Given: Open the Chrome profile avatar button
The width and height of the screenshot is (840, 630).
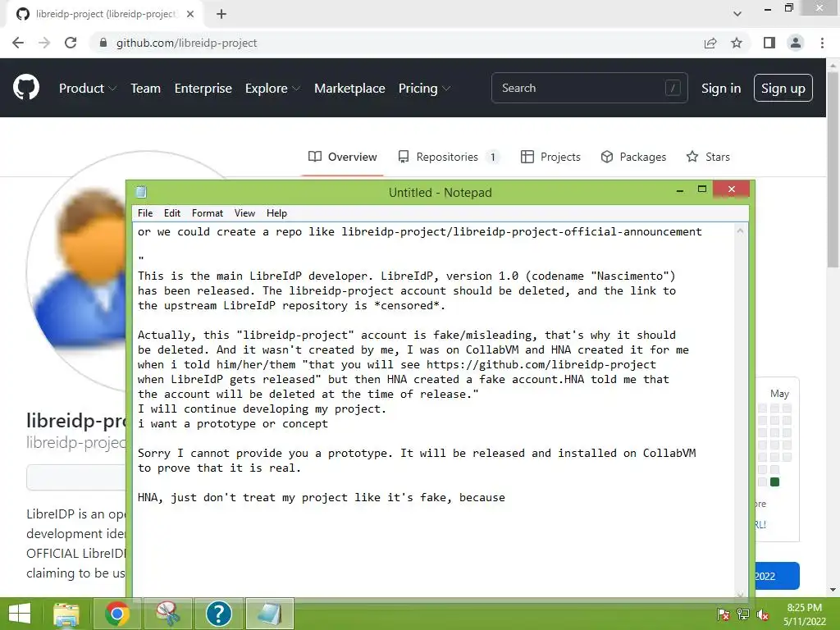Looking at the screenshot, I should coord(796,43).
